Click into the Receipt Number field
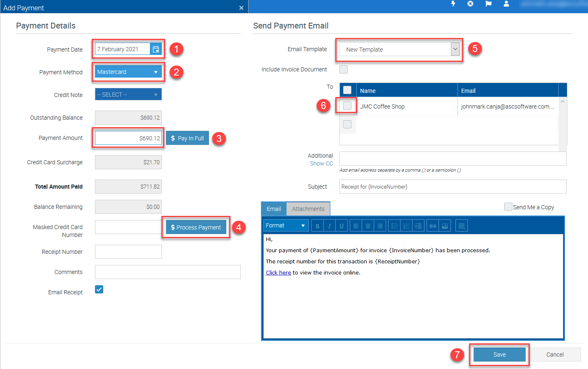Image resolution: width=588 pixels, height=369 pixels. click(128, 252)
